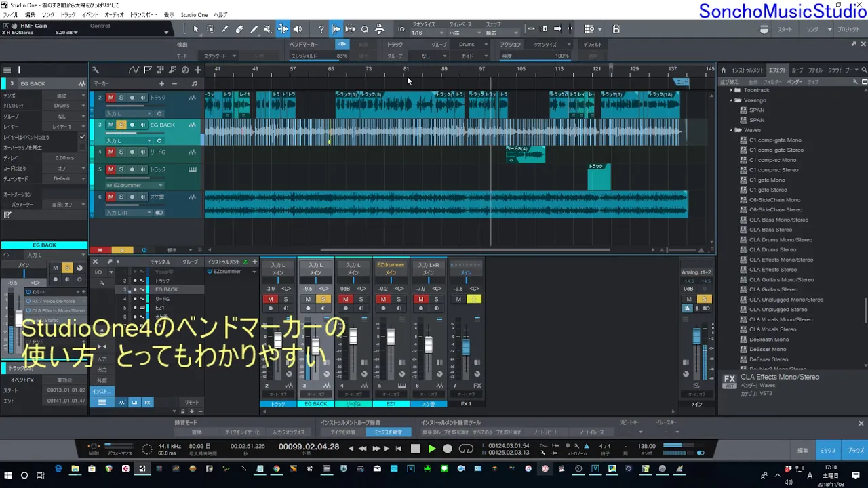Click the スタート page button
The height and width of the screenshot is (488, 868).
point(785,30)
